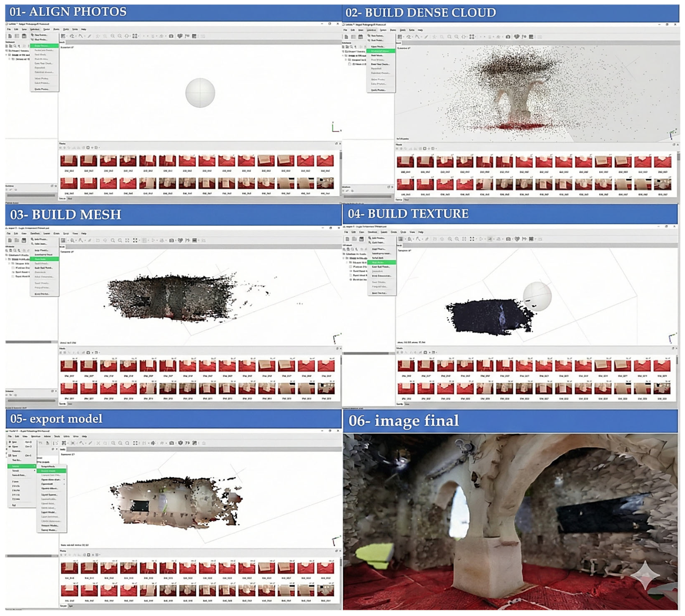Click zoom-in magnifier in Build Mesh toolbar

(x=113, y=240)
